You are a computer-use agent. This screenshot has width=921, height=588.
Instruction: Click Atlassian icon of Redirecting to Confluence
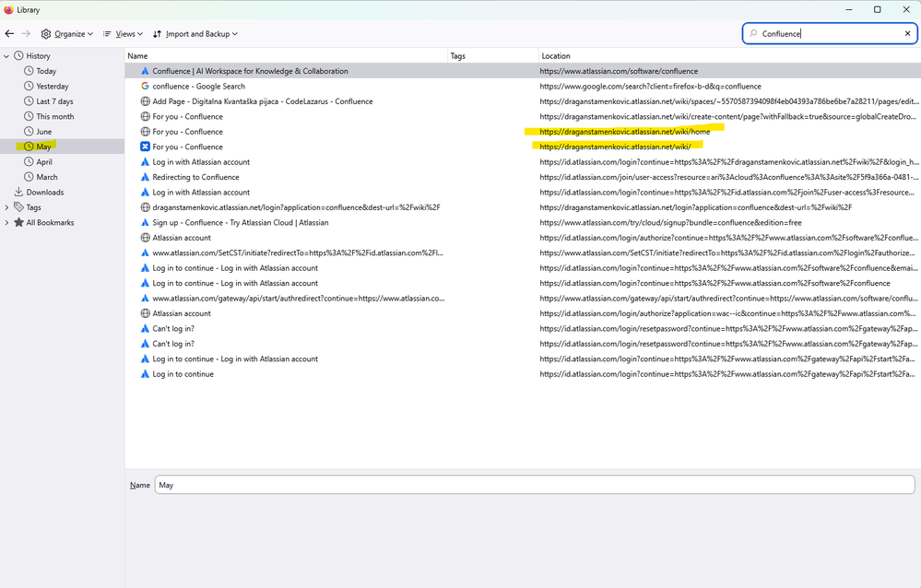145,177
